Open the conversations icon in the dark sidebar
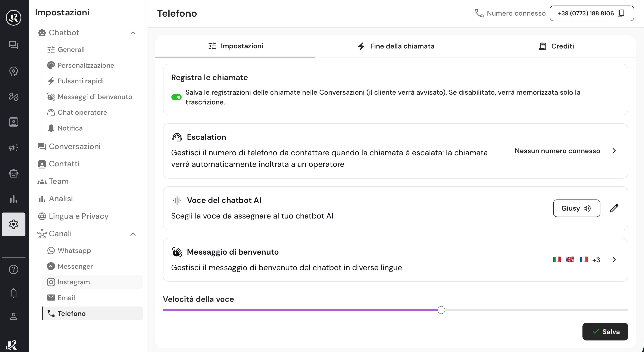 [x=13, y=45]
